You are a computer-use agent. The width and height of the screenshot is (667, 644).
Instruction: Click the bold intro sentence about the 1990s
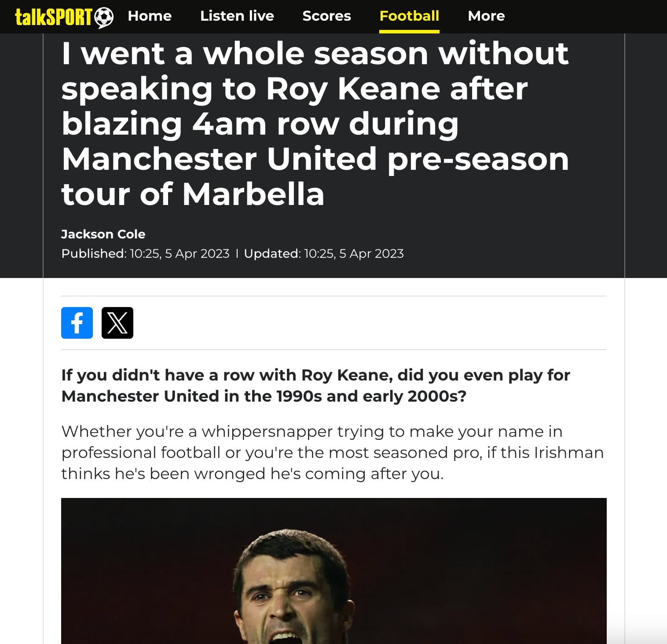pos(315,385)
